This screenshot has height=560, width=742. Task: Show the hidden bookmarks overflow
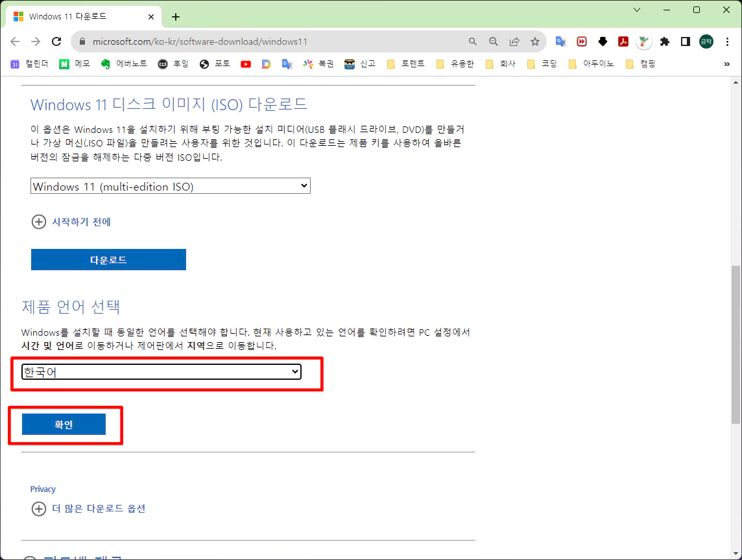(727, 64)
